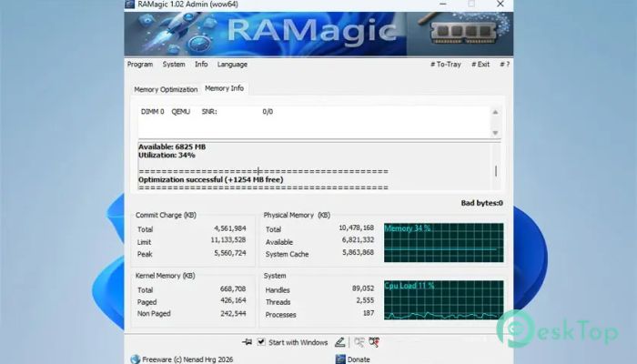This screenshot has height=364, width=637.
Task: Click the Commit Charge total value 4,561,984
Action: point(230,228)
